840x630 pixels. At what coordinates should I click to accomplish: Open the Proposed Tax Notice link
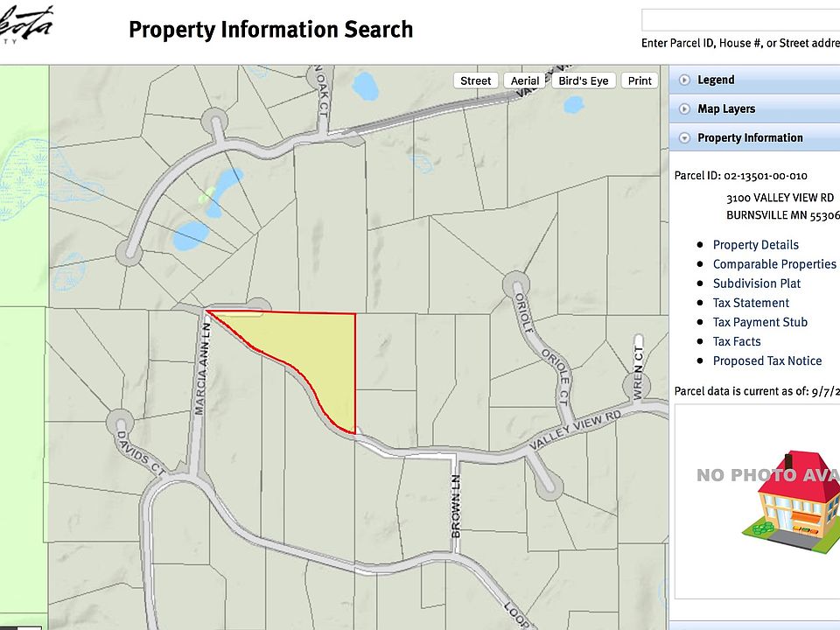[767, 360]
